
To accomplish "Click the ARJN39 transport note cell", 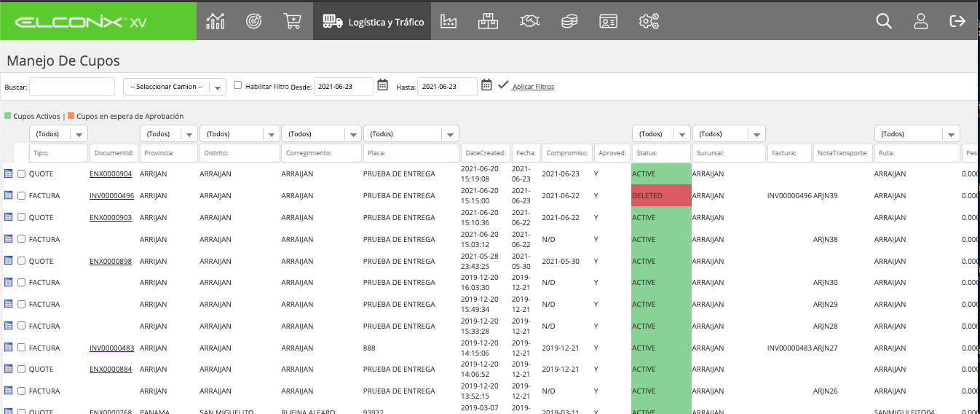I will point(826,195).
